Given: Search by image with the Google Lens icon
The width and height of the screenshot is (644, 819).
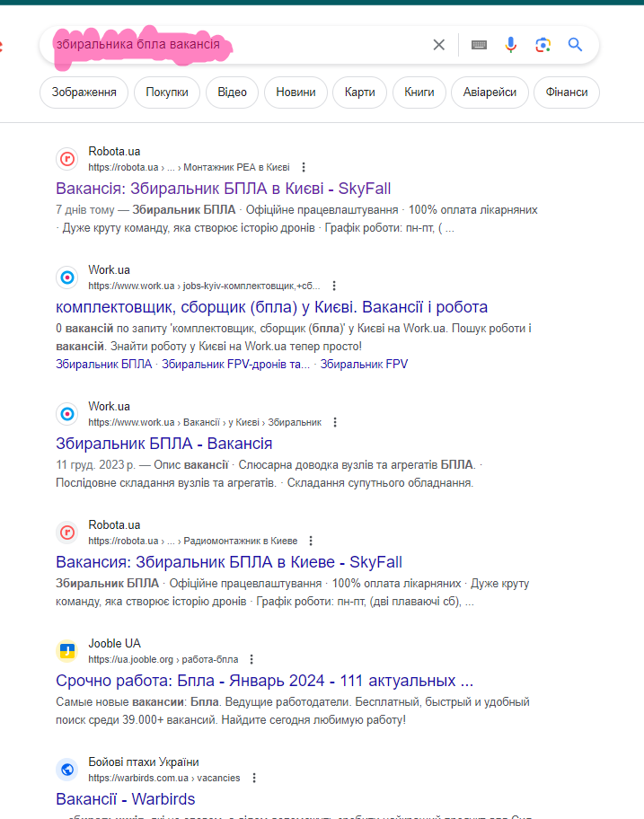Looking at the screenshot, I should point(543,45).
